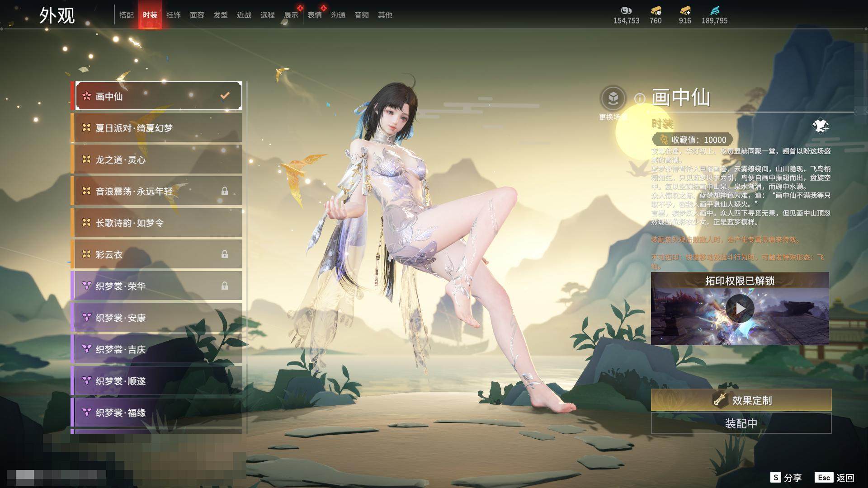Click the gold ingot currency icon
The width and height of the screenshot is (868, 488).
coord(656,10)
